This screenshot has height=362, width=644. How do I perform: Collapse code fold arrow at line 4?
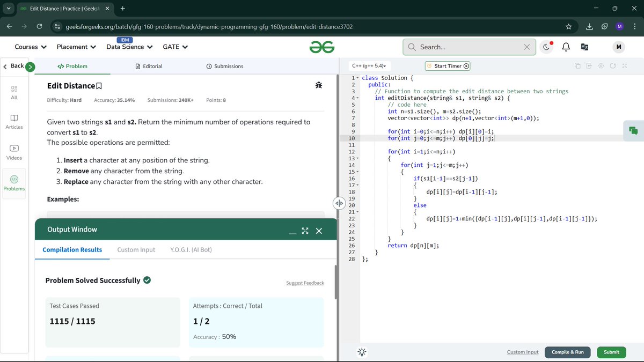point(357,98)
